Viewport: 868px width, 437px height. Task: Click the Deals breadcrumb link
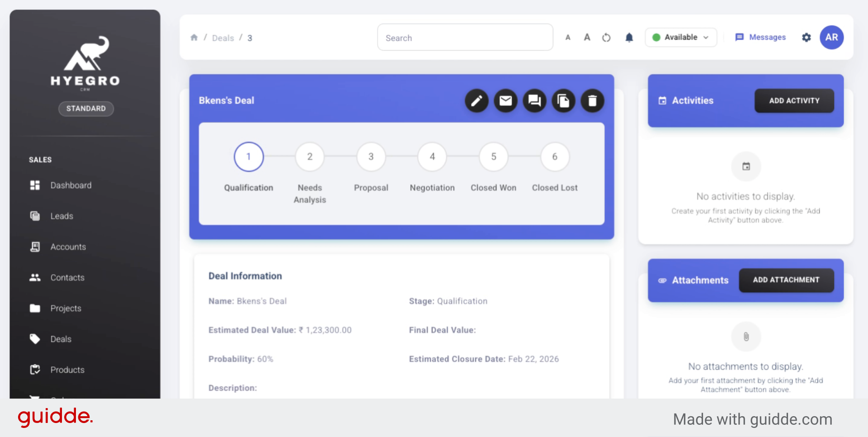pos(223,38)
